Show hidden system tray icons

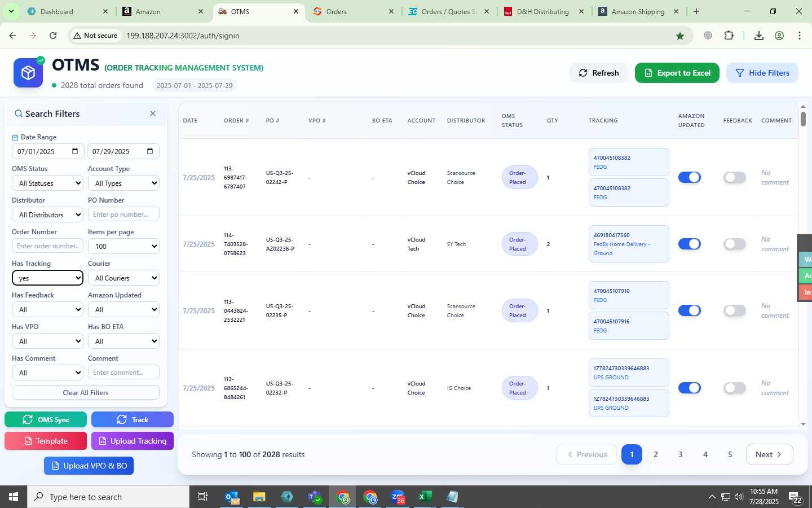pyautogui.click(x=712, y=497)
